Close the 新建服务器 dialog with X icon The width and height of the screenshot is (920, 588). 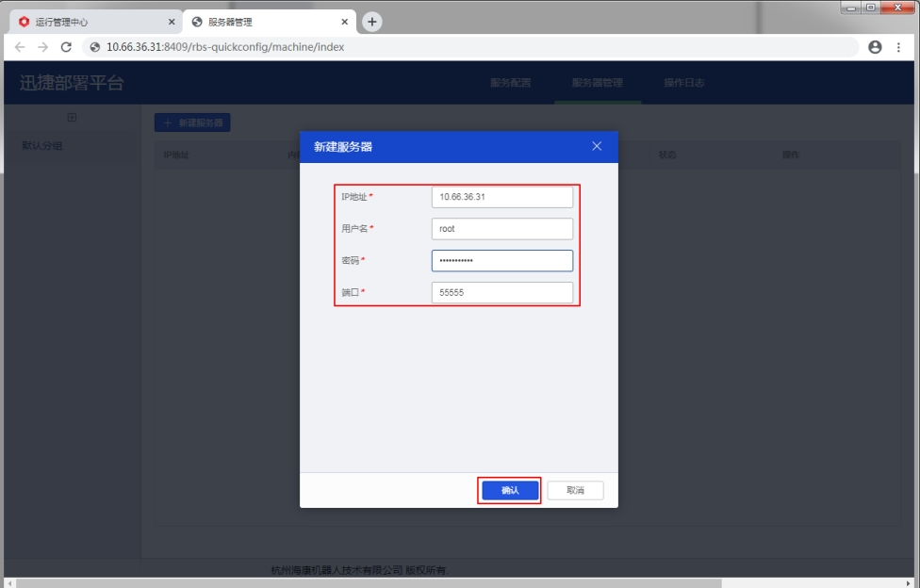(x=597, y=146)
